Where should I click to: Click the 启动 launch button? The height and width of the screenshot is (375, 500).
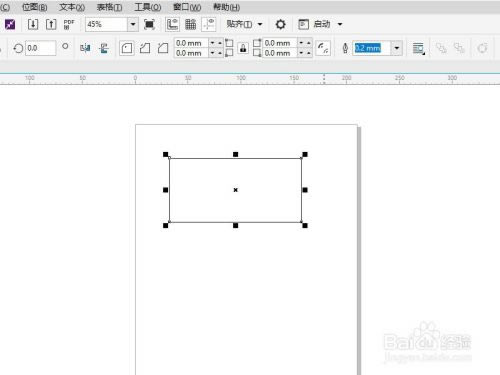coord(320,24)
